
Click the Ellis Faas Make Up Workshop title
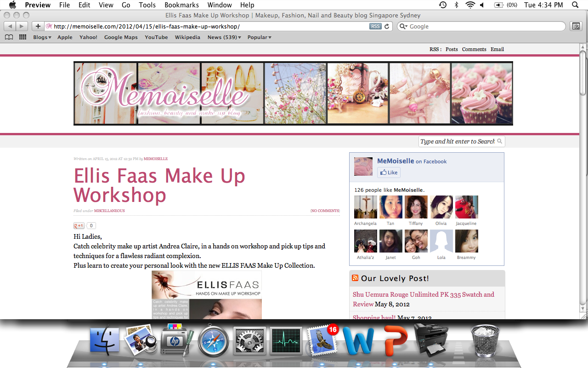click(159, 185)
